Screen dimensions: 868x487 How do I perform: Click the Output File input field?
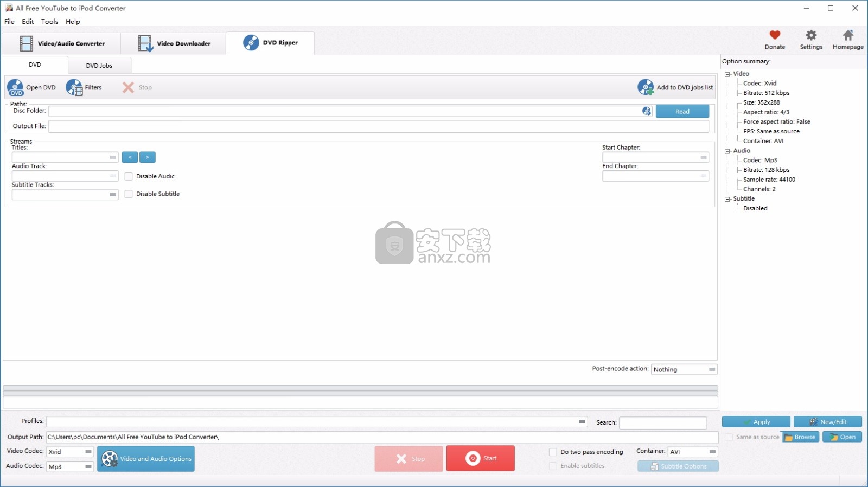pyautogui.click(x=379, y=126)
